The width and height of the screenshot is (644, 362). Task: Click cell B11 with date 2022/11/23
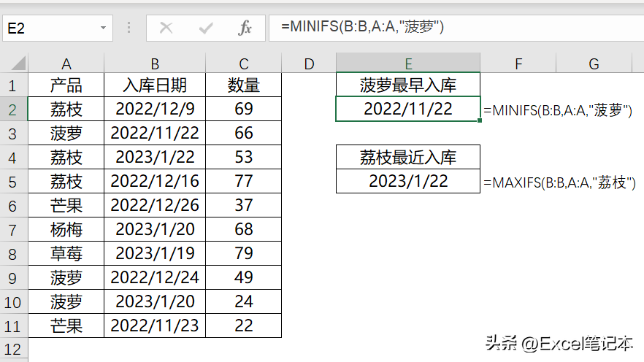tap(155, 326)
